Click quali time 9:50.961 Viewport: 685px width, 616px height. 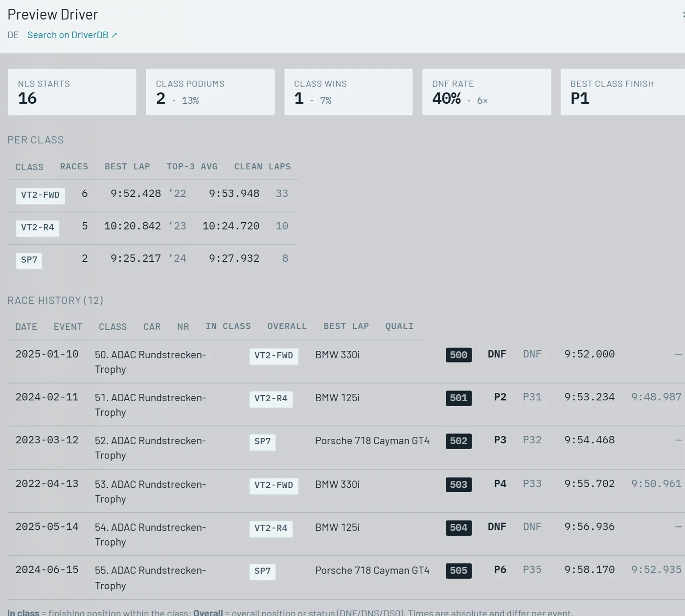pos(656,484)
